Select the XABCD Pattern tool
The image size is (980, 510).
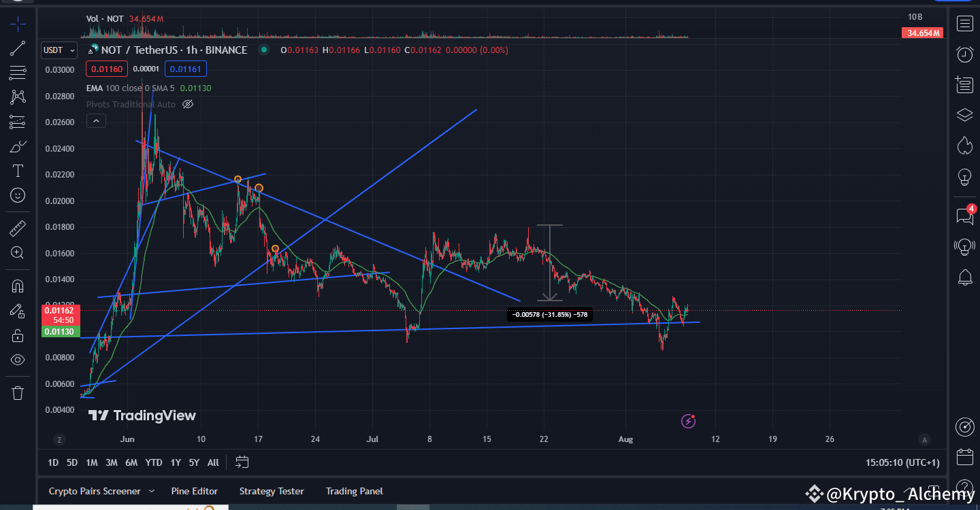point(18,97)
